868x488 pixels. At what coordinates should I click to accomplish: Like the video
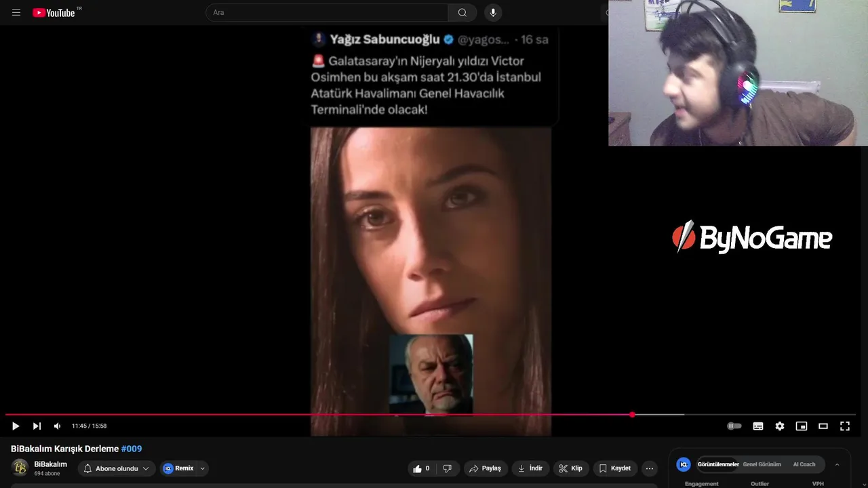pos(422,468)
